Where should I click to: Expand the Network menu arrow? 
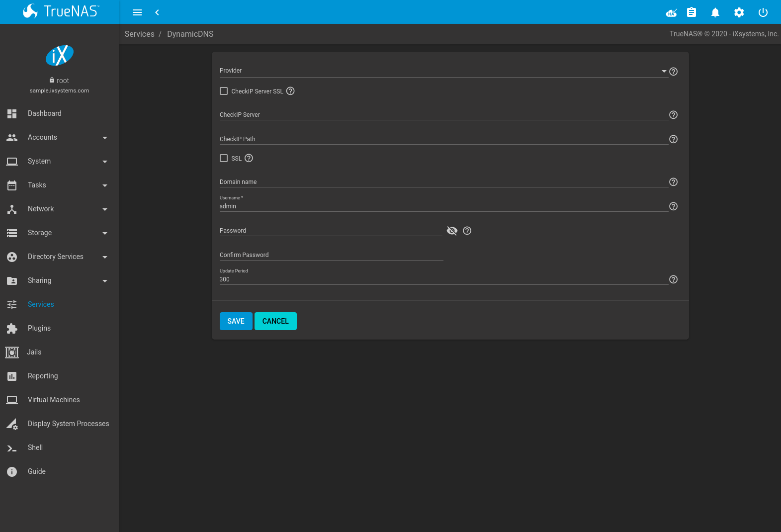105,209
